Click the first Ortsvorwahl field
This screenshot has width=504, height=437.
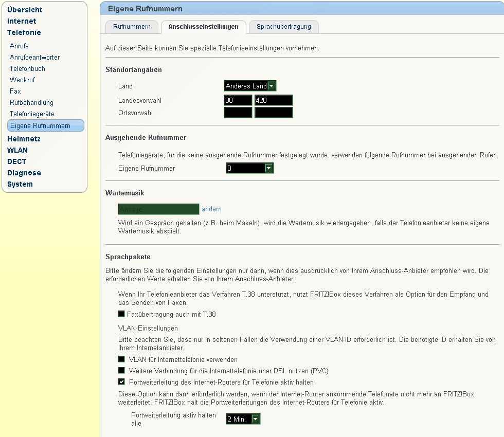click(x=238, y=113)
